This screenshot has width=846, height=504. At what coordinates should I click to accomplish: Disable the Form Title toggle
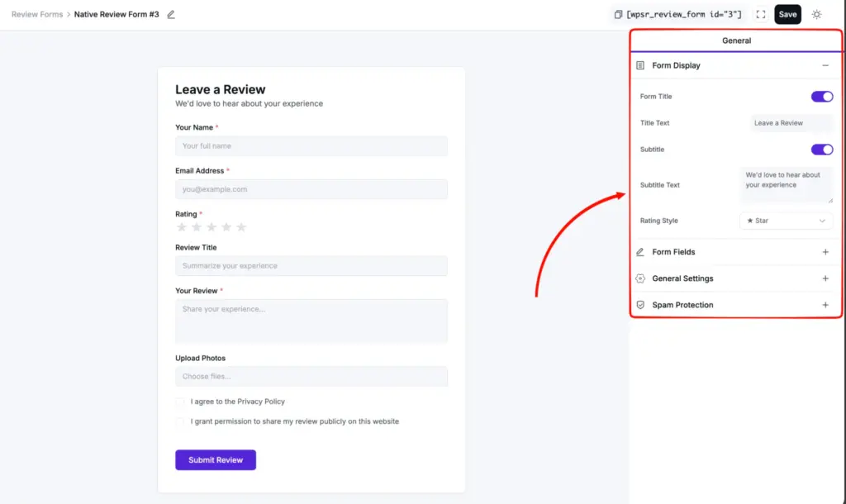[x=822, y=96]
